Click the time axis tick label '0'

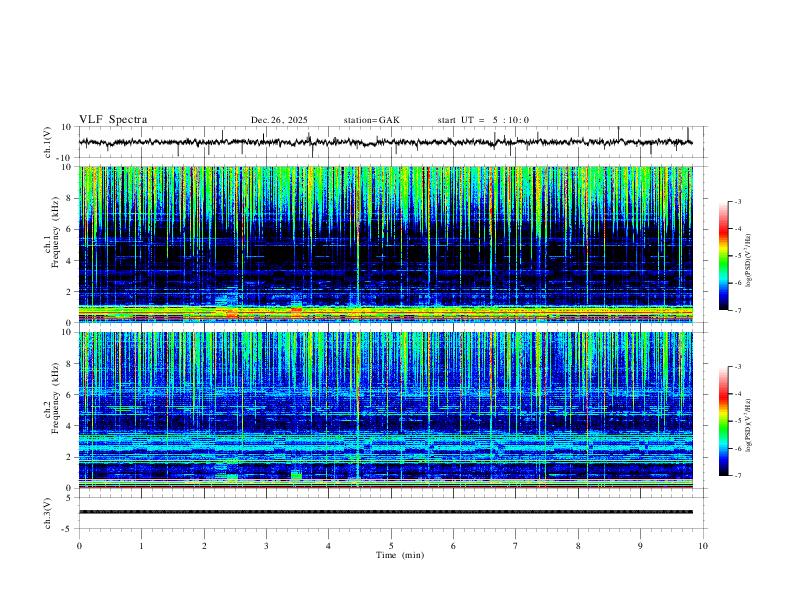point(79,546)
